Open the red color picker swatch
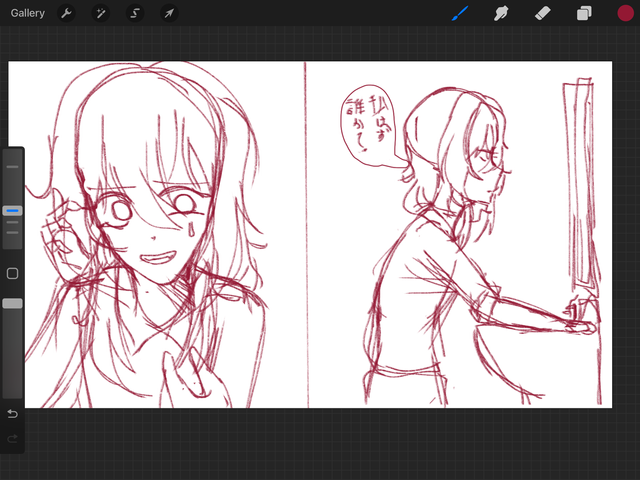The image size is (640, 480). (625, 13)
